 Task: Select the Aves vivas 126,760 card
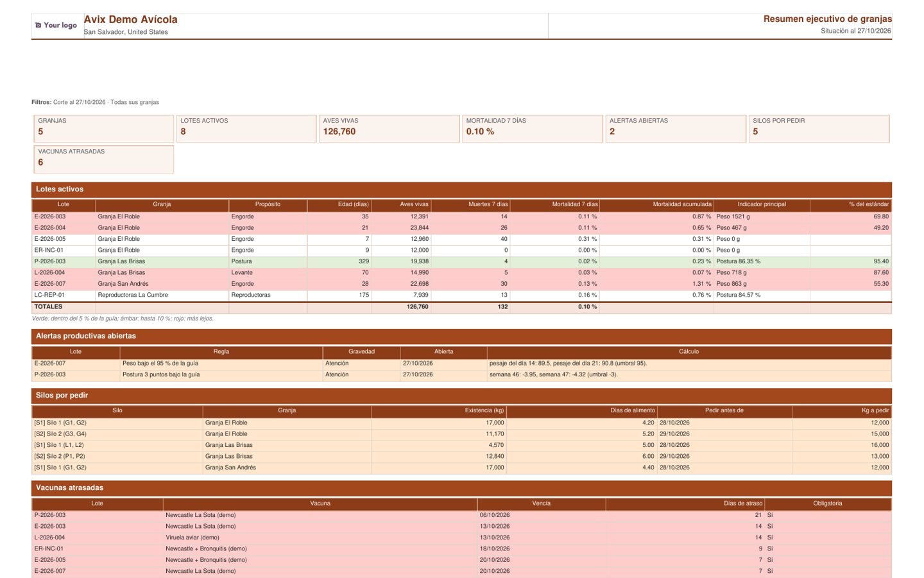point(389,128)
